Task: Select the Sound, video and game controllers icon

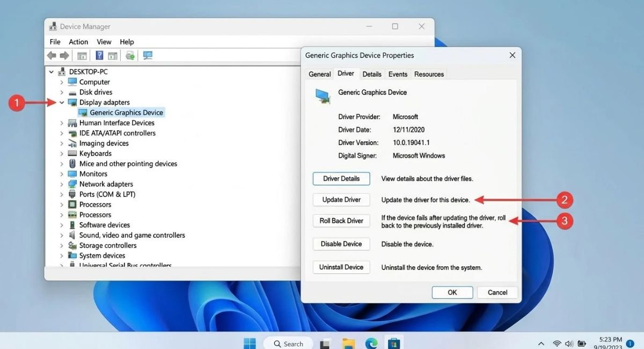Action: pyautogui.click(x=72, y=235)
